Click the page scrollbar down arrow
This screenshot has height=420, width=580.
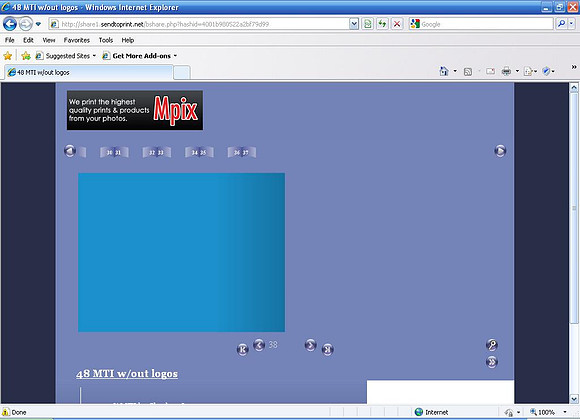tap(574, 399)
